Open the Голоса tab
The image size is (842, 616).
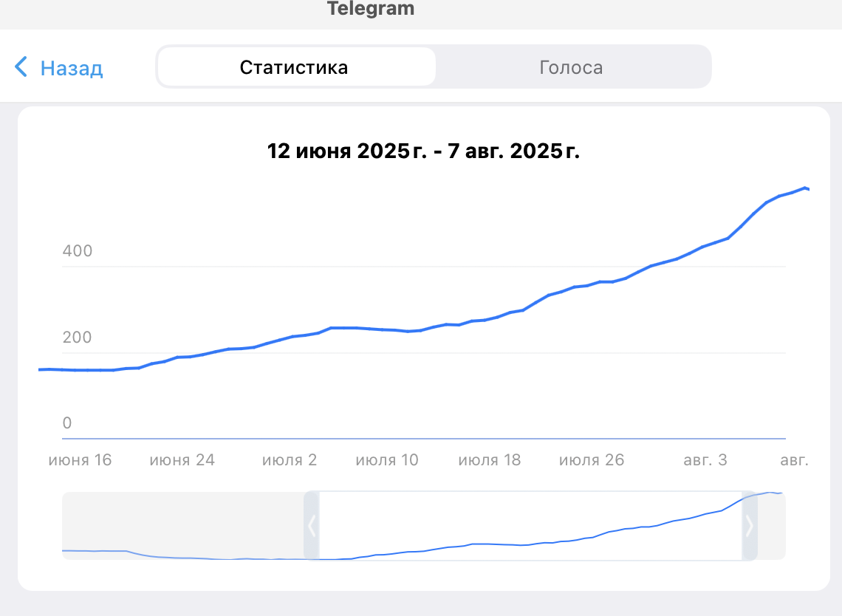pyautogui.click(x=571, y=68)
